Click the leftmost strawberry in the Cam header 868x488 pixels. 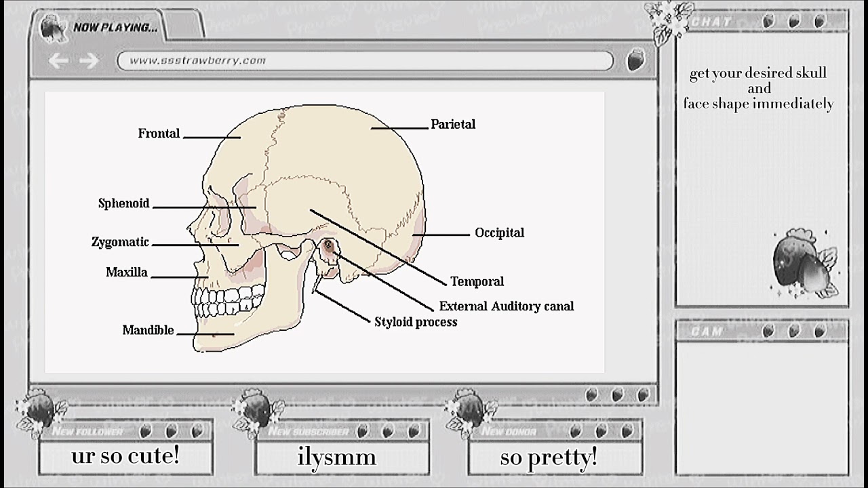pos(769,331)
